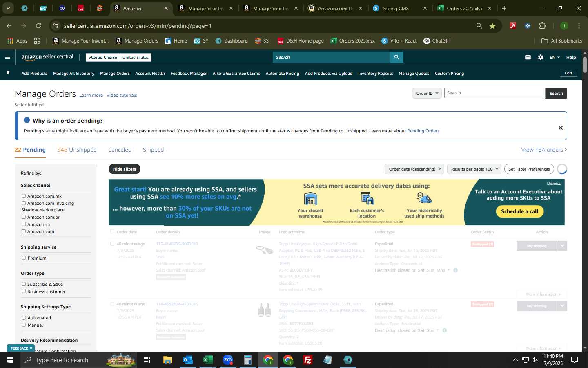588x368 pixels.
Task: Click the bookmark star in address bar
Action: click(x=492, y=26)
